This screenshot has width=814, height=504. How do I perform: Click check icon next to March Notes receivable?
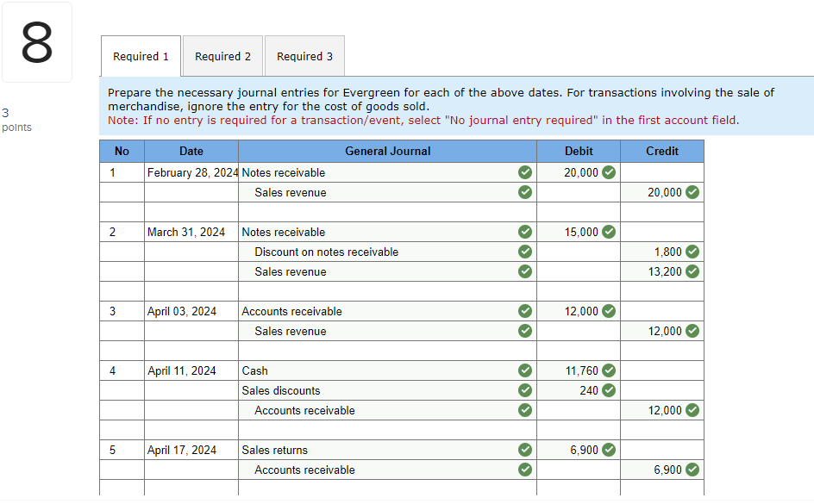(x=525, y=232)
